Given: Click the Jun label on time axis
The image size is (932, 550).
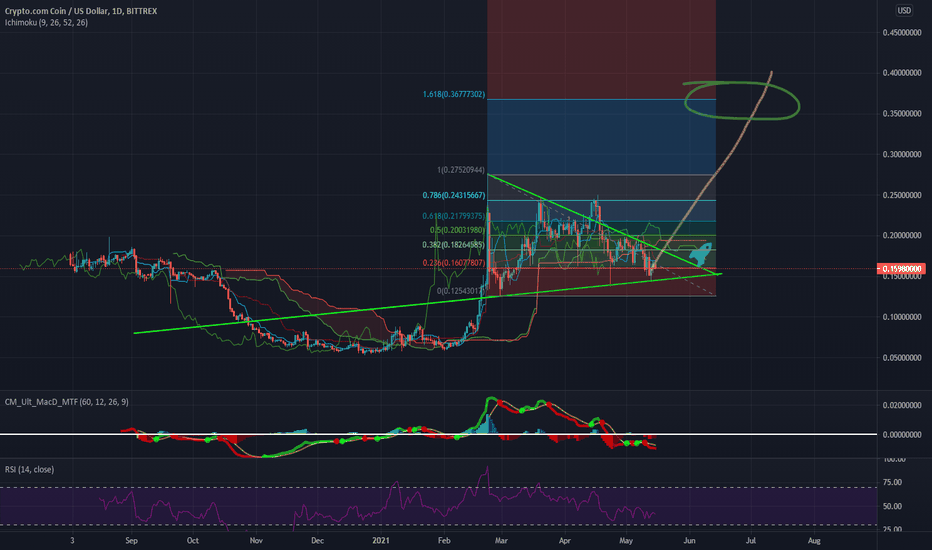Looking at the screenshot, I should (689, 540).
